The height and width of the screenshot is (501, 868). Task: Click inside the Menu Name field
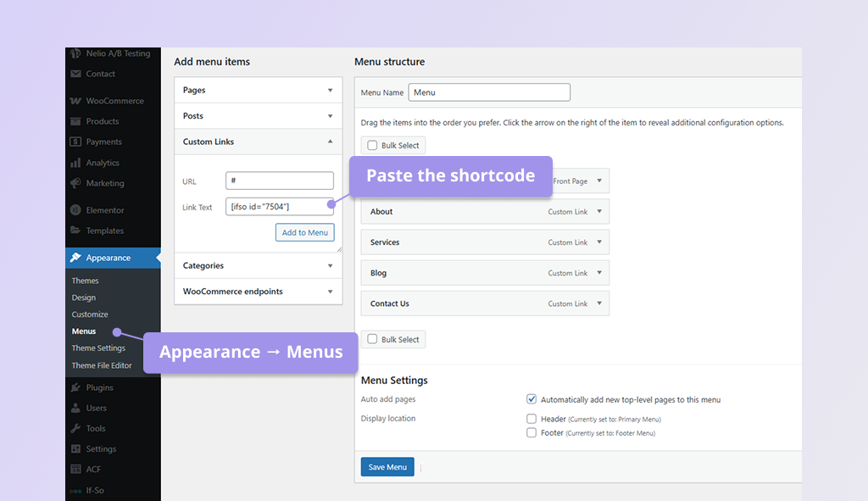[489, 92]
